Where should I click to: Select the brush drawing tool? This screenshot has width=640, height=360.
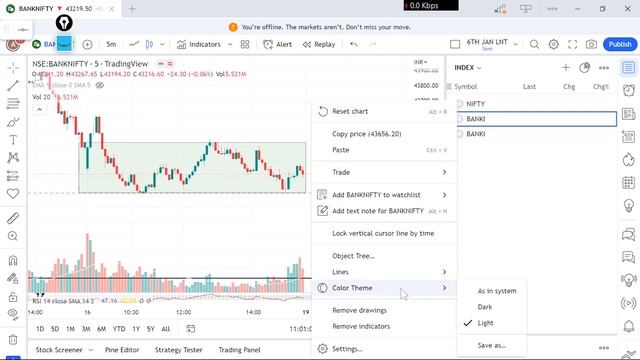pos(13,122)
